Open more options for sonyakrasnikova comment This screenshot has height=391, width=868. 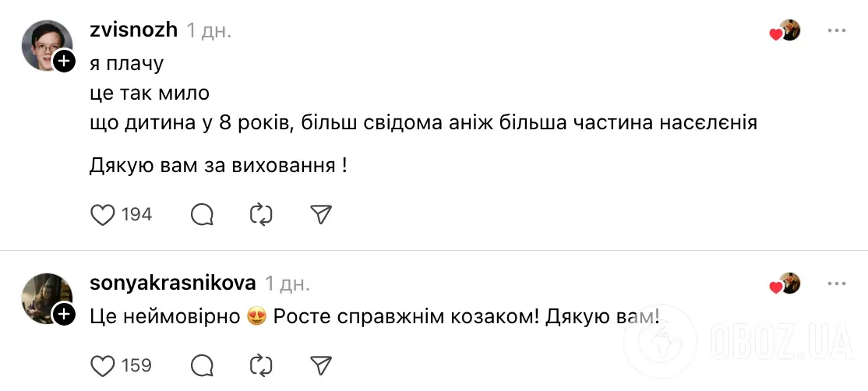[x=836, y=284]
